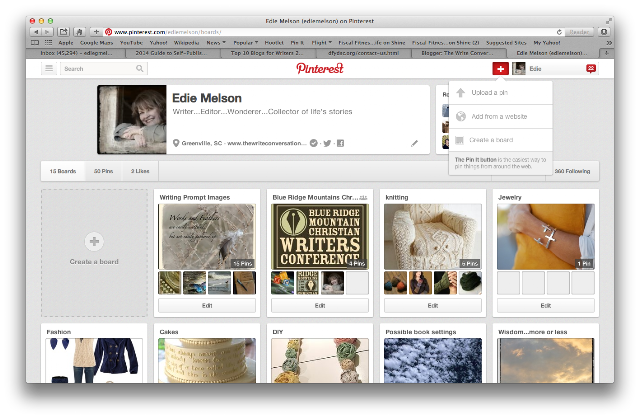The height and width of the screenshot is (419, 640).
Task: Open the Safari share button
Action: pyautogui.click(x=63, y=32)
